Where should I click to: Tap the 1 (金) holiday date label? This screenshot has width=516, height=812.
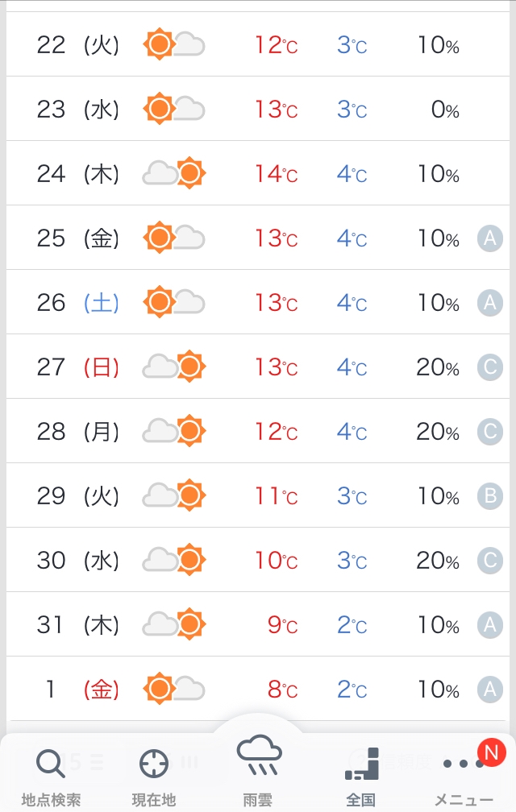[82, 690]
